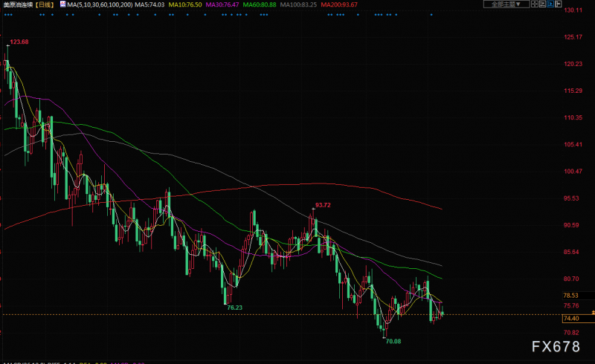Screen dimensions: 595x364
Task: Click the 70.08 low price marker
Action: [x=393, y=341]
